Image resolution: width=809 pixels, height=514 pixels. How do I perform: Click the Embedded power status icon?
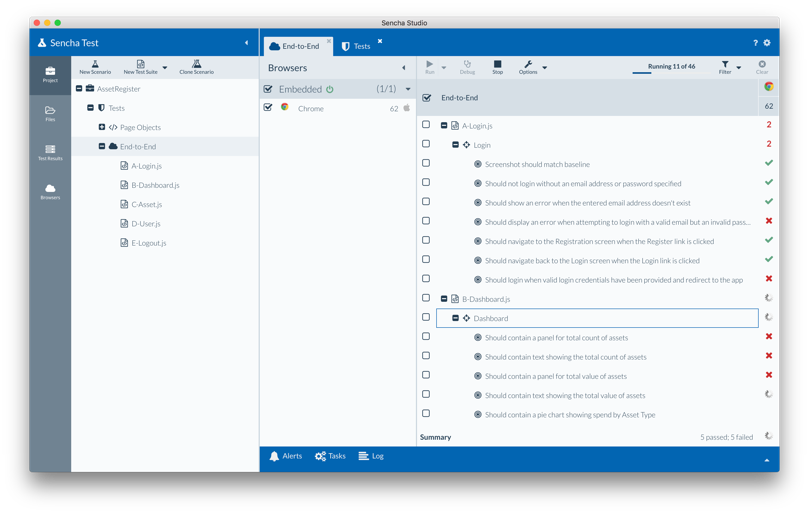pyautogui.click(x=330, y=89)
